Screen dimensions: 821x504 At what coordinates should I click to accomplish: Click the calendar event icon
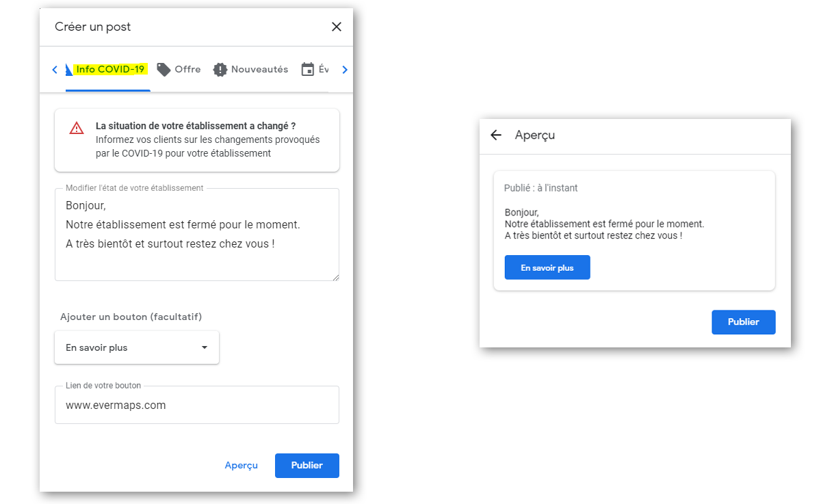point(308,69)
